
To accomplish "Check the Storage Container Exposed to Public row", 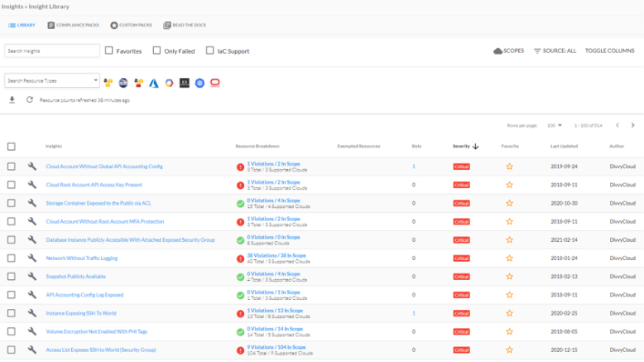I will tap(11, 203).
